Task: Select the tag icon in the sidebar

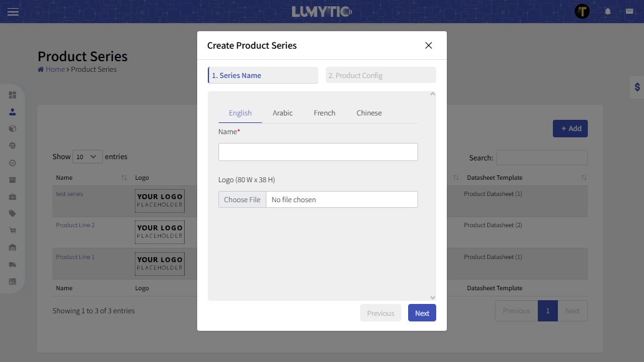Action: tap(12, 213)
